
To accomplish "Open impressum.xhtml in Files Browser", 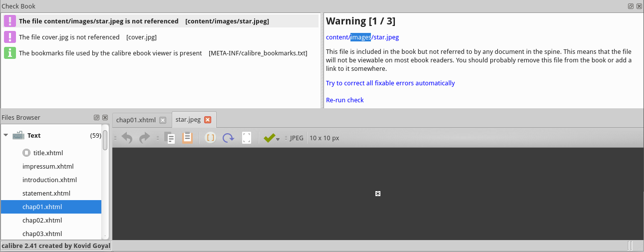I will click(x=48, y=166).
